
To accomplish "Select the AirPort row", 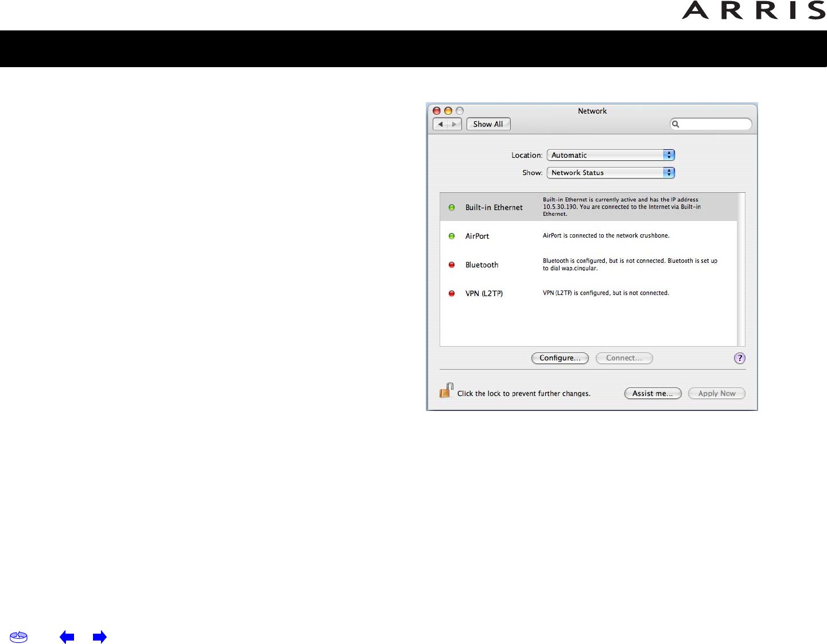I will [588, 236].
